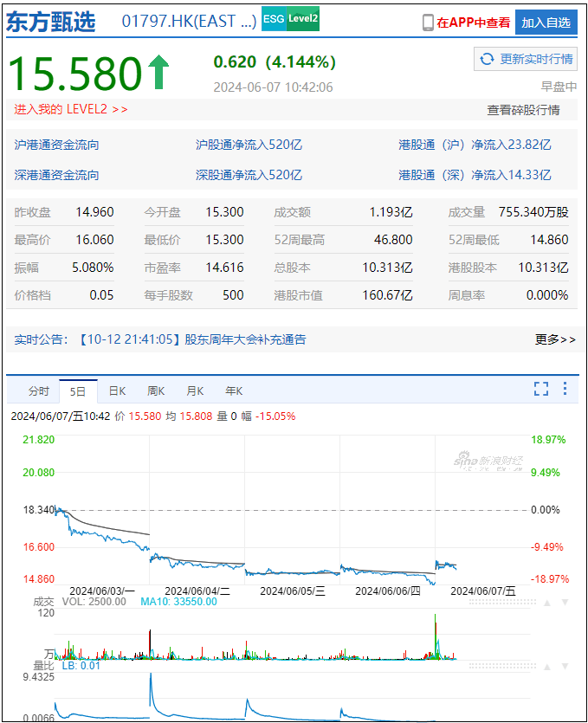Click the 2024/06/05/三 date axis label

coord(293,591)
